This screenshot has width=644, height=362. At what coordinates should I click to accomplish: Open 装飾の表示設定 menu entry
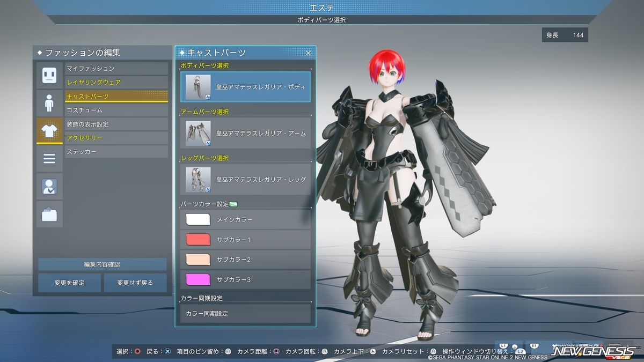coord(116,124)
